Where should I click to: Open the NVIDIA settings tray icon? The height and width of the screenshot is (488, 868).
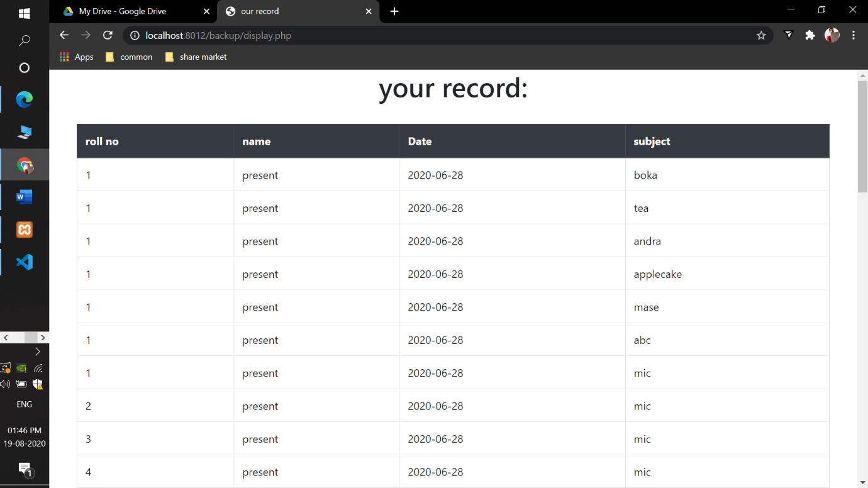pos(21,368)
